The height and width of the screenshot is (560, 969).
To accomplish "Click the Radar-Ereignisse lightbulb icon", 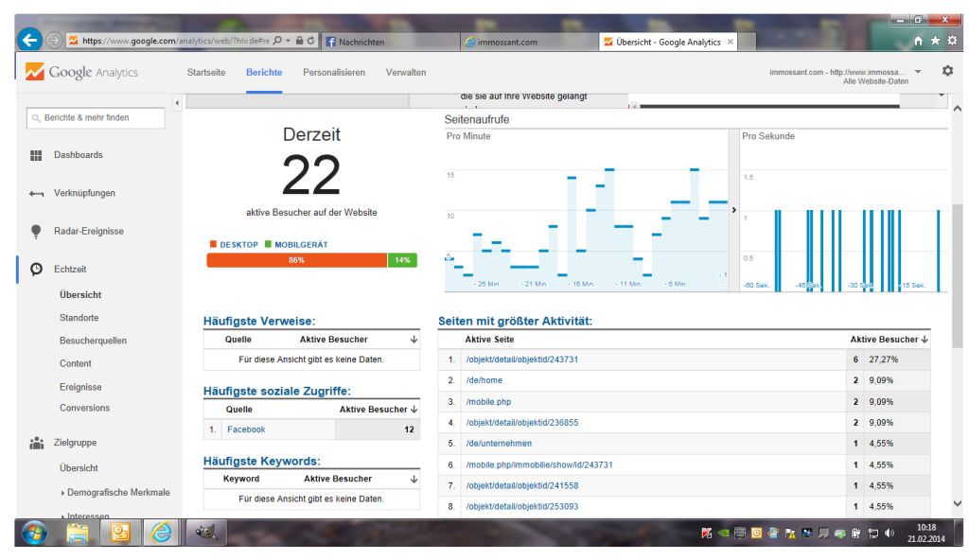I will pos(36,232).
